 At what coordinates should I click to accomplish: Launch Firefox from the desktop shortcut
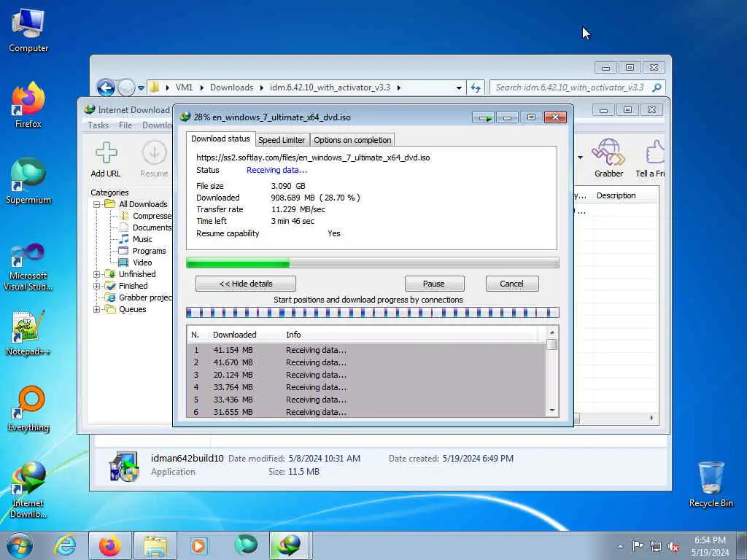coord(28,106)
